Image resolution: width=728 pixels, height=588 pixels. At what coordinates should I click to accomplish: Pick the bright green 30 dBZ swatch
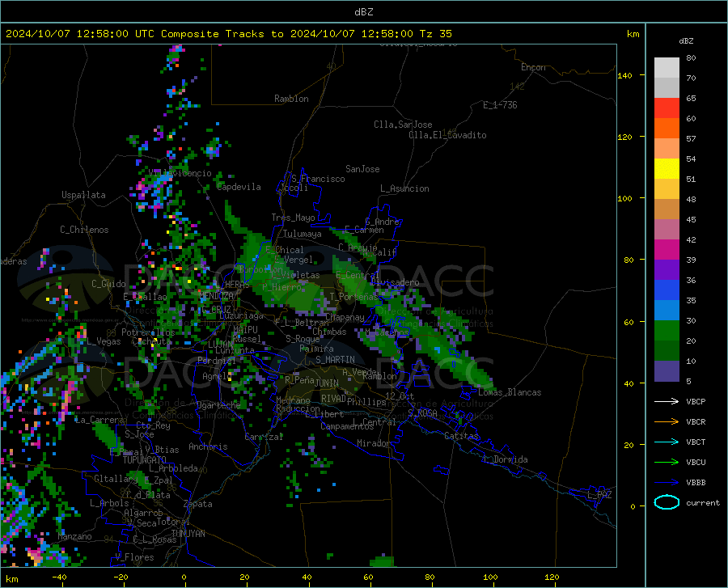point(667,331)
